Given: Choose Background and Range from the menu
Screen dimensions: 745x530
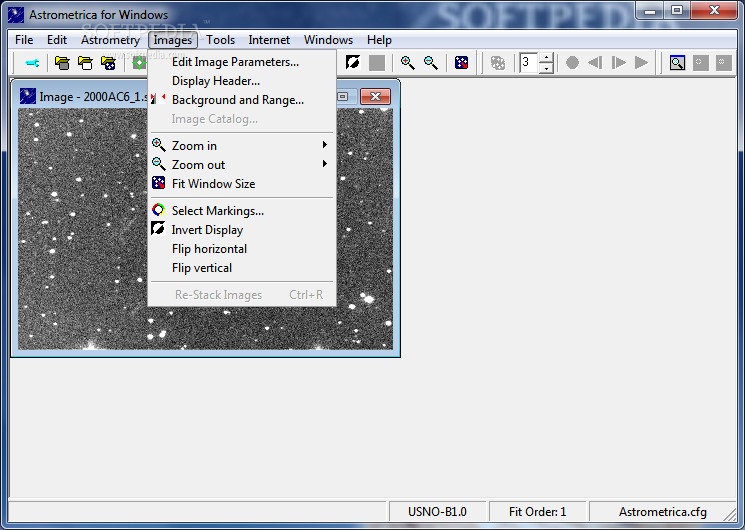Looking at the screenshot, I should pos(237,100).
